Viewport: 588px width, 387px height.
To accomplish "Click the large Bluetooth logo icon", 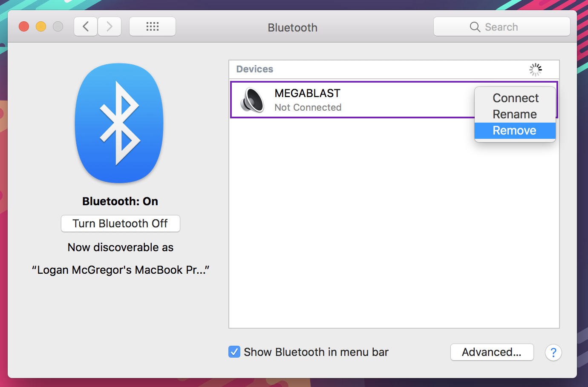I will tap(119, 123).
